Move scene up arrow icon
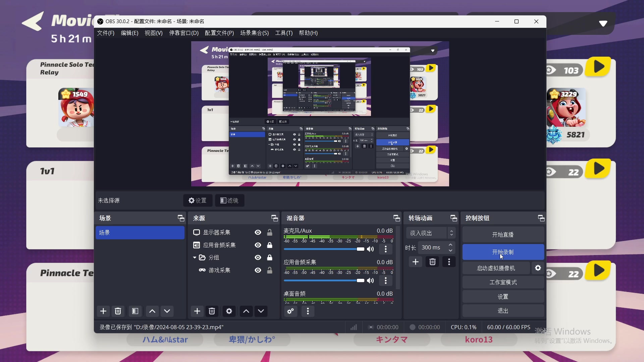 [x=152, y=311]
